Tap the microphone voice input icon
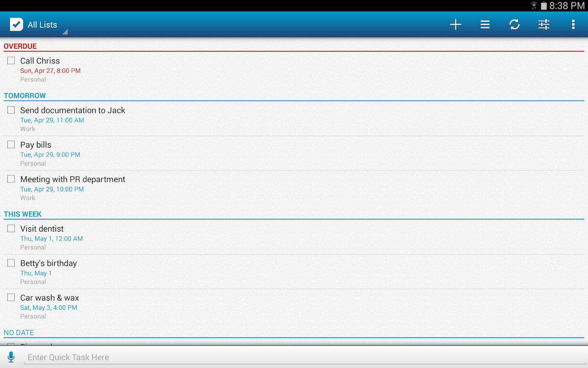588x368 pixels. point(11,357)
